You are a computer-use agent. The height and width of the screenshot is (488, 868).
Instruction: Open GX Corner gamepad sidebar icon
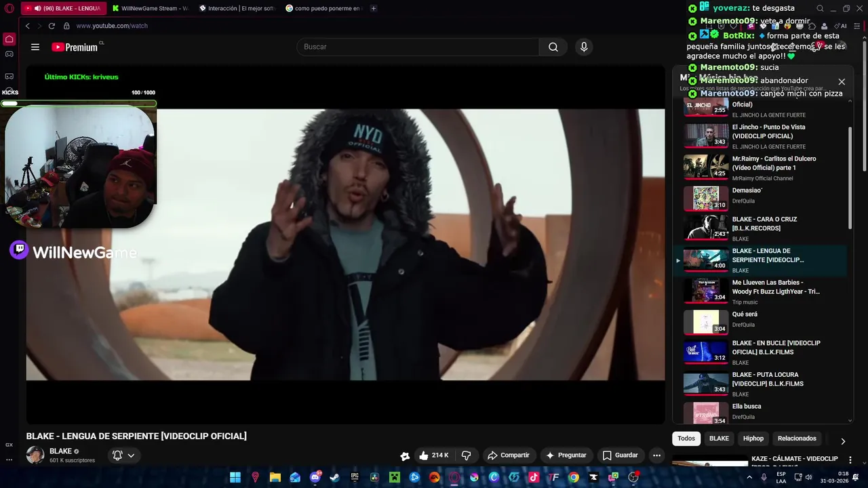point(9,54)
